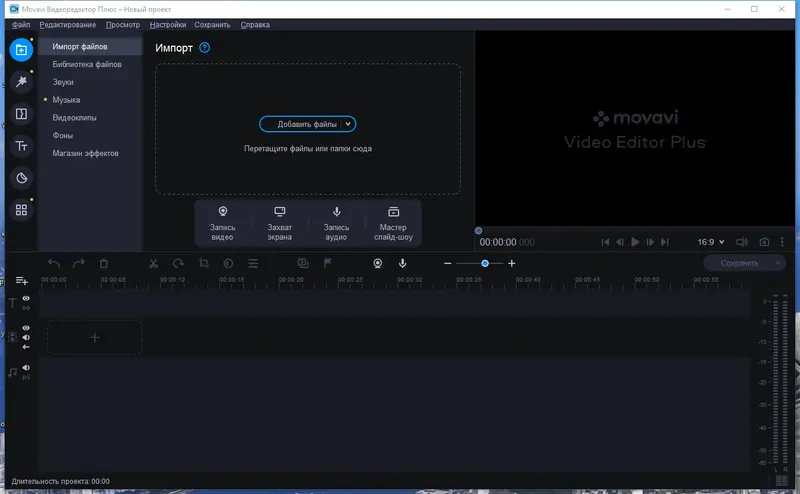This screenshot has width=800, height=494.
Task: Mute the audio track speaker toggle
Action: click(x=26, y=367)
